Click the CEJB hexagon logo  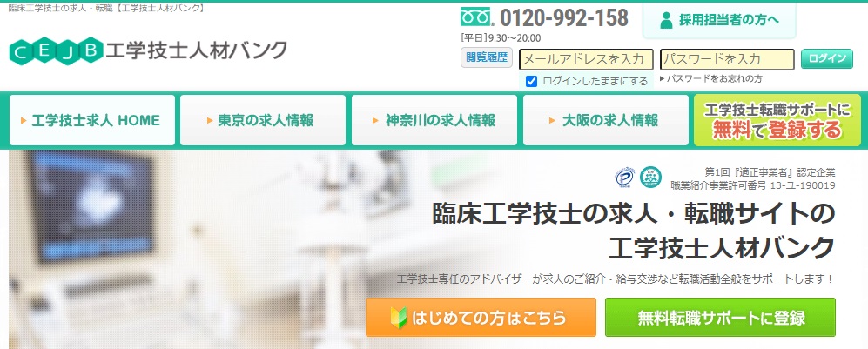point(56,51)
